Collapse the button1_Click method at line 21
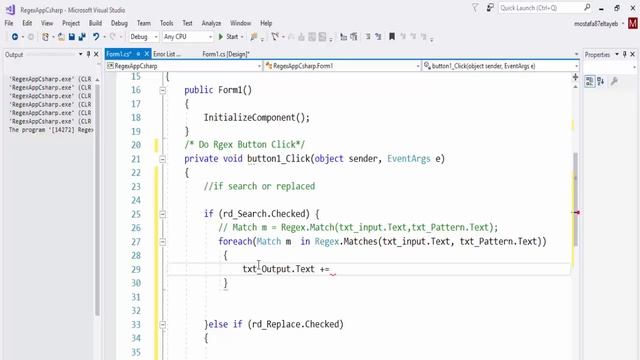The image size is (640, 360). click(162, 159)
